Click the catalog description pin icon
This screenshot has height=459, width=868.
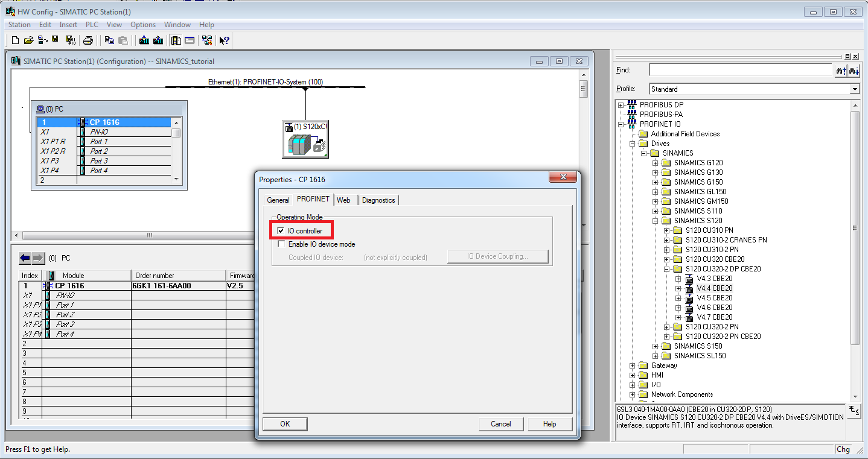click(854, 410)
